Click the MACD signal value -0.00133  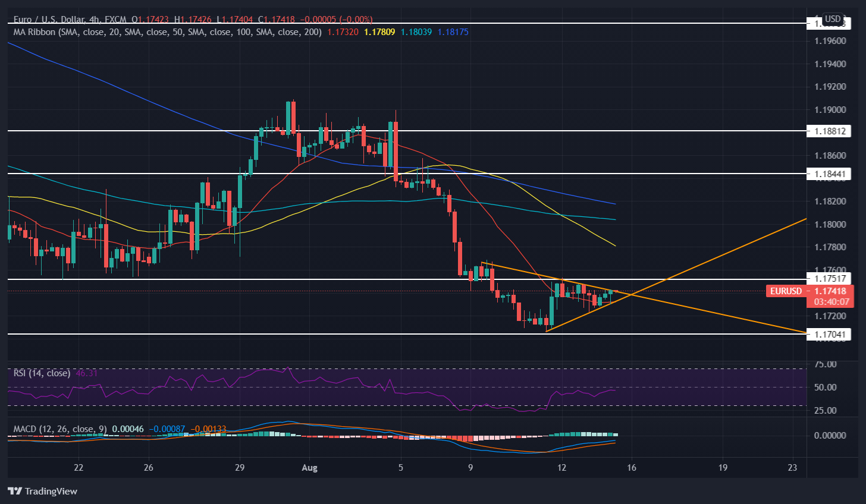[x=208, y=429]
